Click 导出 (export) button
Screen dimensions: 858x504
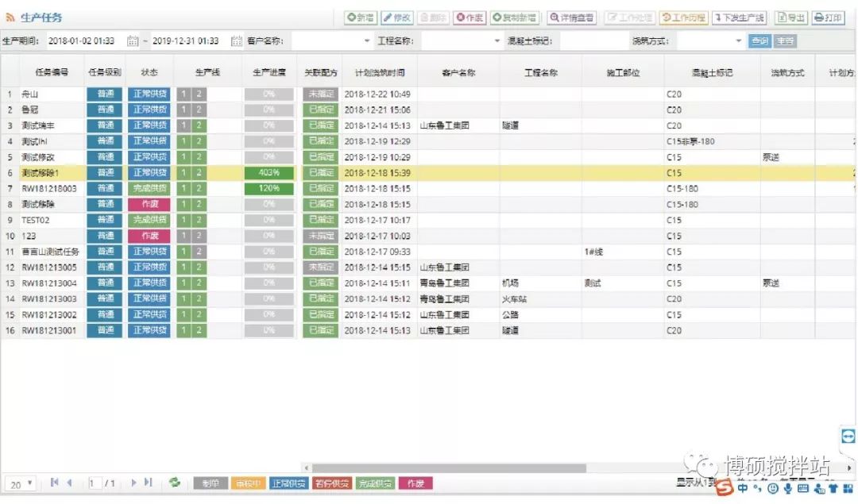coord(790,17)
